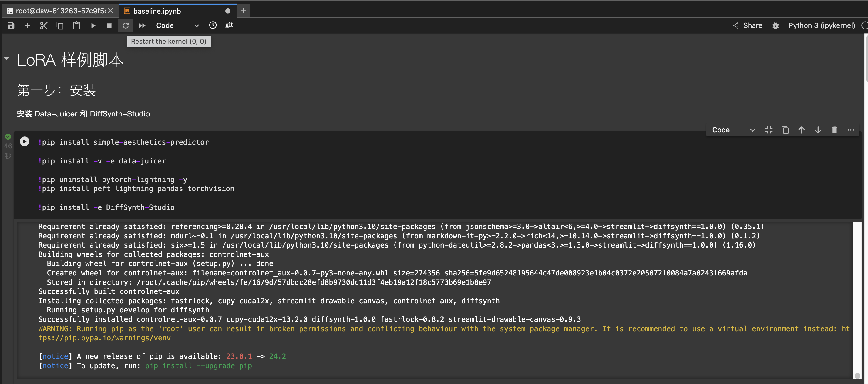The width and height of the screenshot is (868, 384).
Task: Restart kernel and run all cells
Action: coord(142,25)
